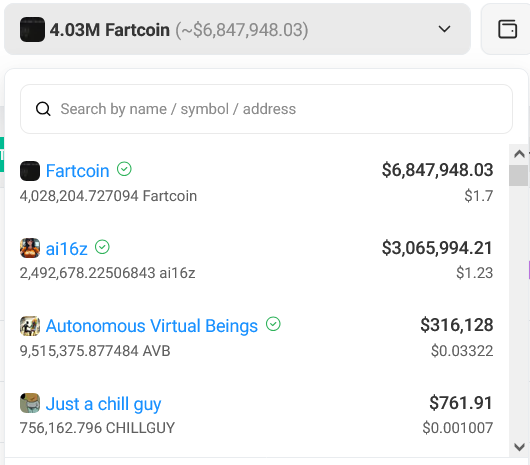Click the Fartcoin token icon in list
The width and height of the screenshot is (530, 465).
(x=30, y=171)
